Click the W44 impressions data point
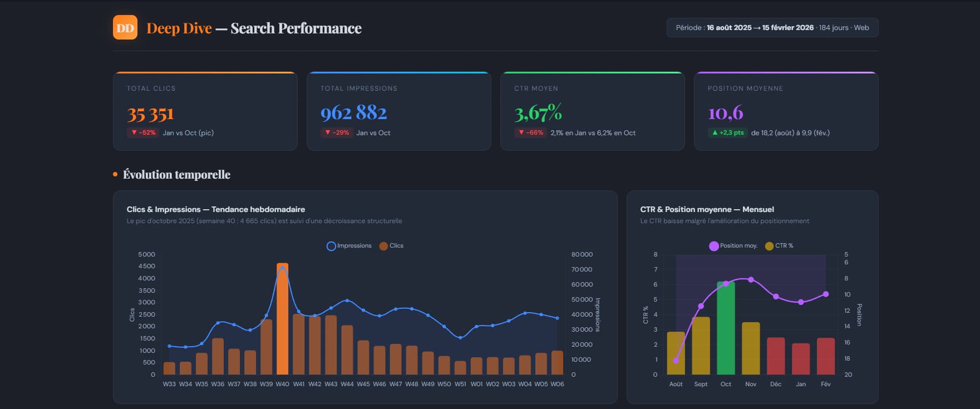Screen dimensions: 980x409 click(347, 300)
